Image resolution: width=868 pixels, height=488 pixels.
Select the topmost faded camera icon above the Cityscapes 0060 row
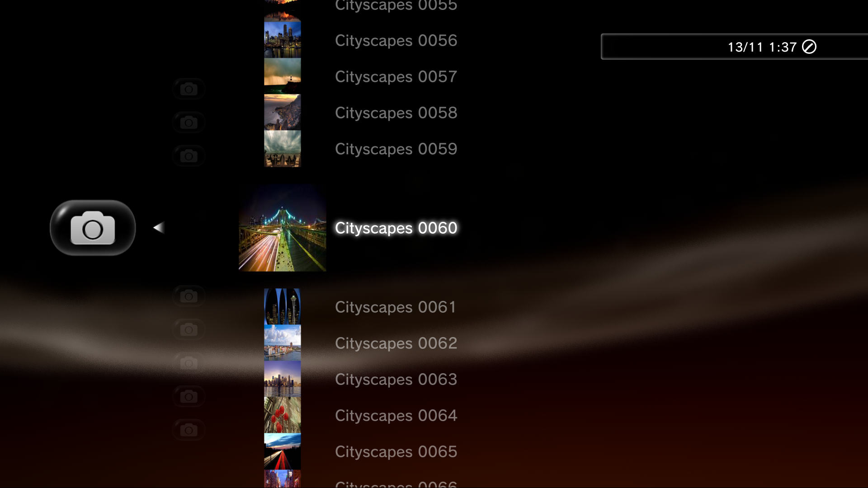pos(189,89)
